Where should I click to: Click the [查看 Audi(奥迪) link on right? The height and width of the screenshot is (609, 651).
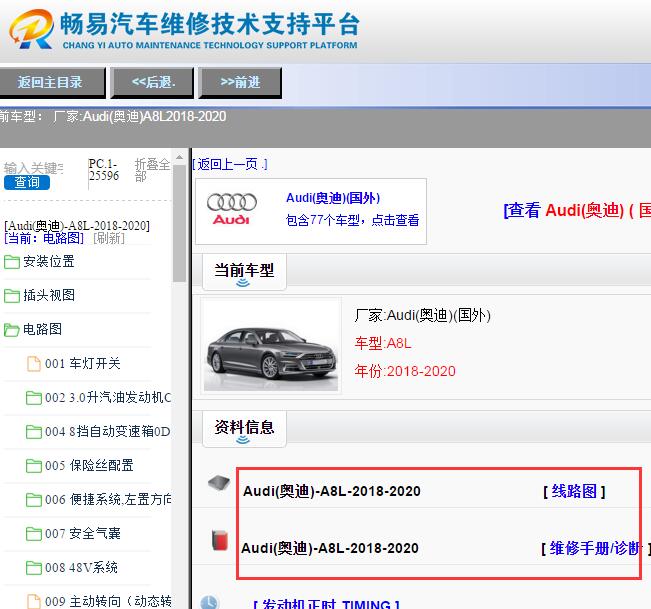click(577, 210)
